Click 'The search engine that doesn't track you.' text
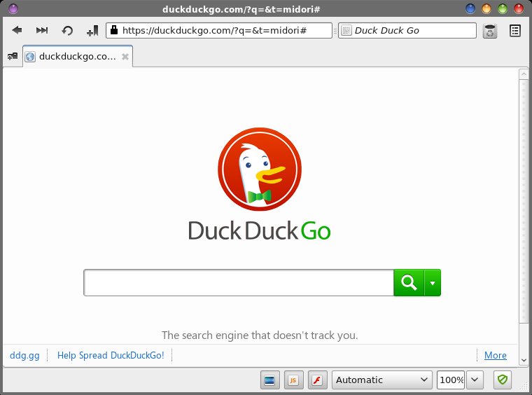Screen dimensions: 532x395 pos(260,335)
